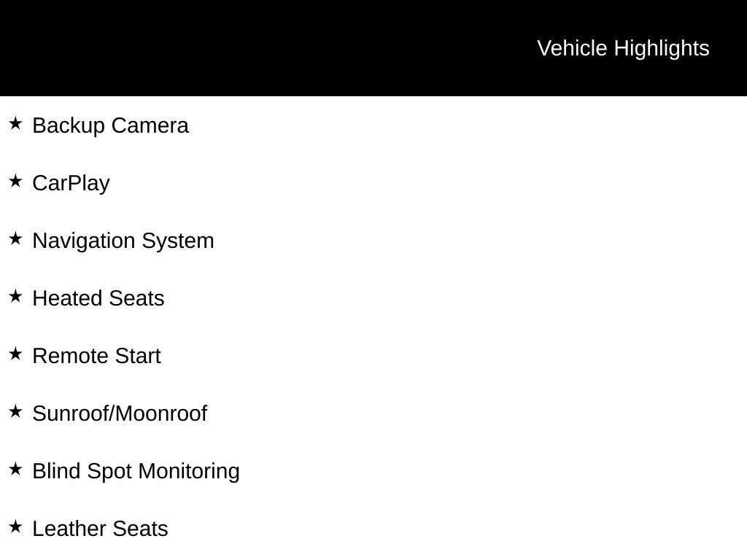Click the star beside Blind Spot Monitoring

coord(15,469)
